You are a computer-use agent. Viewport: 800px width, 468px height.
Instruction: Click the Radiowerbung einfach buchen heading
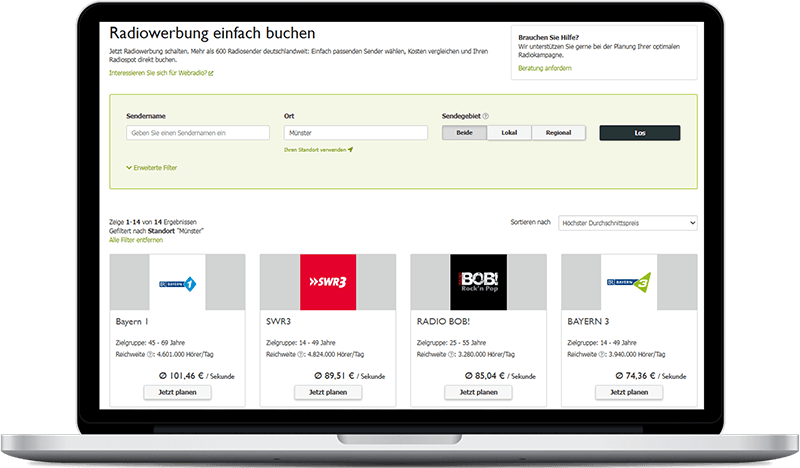tap(212, 33)
